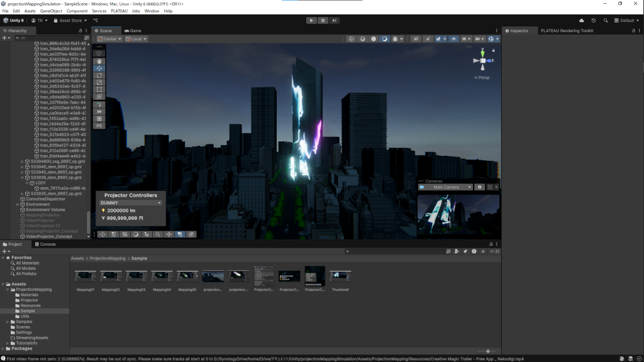Switch to the Game tab
644x362 pixels.
click(x=133, y=31)
